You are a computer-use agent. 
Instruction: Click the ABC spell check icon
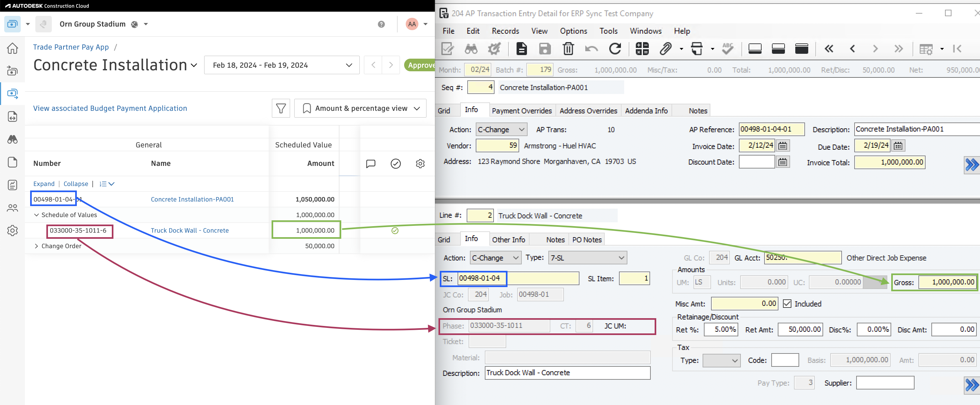pyautogui.click(x=728, y=49)
